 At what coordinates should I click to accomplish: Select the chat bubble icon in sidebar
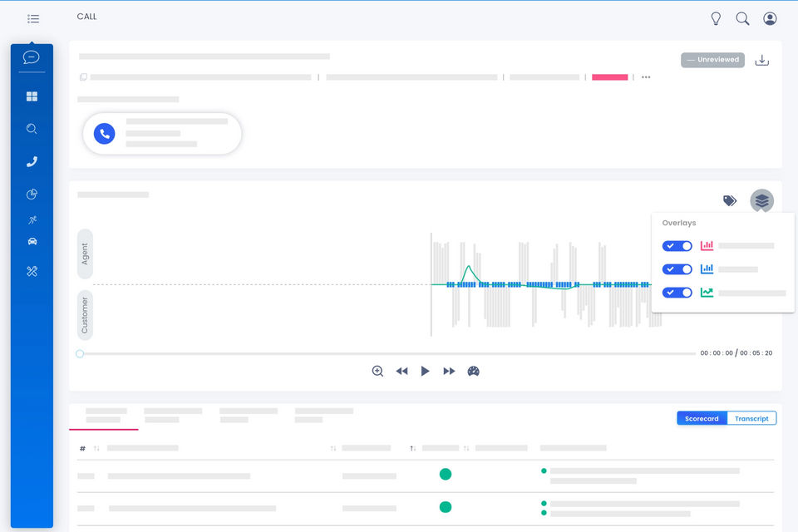tap(31, 57)
